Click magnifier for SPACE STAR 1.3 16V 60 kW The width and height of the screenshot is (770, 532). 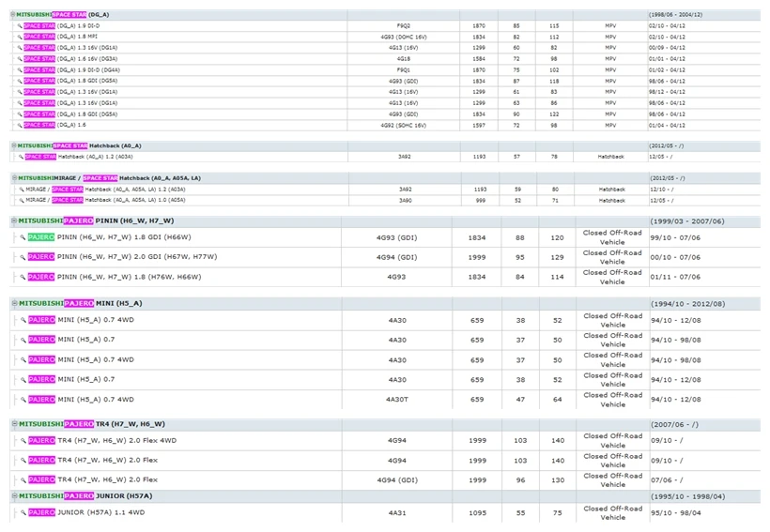click(20, 48)
